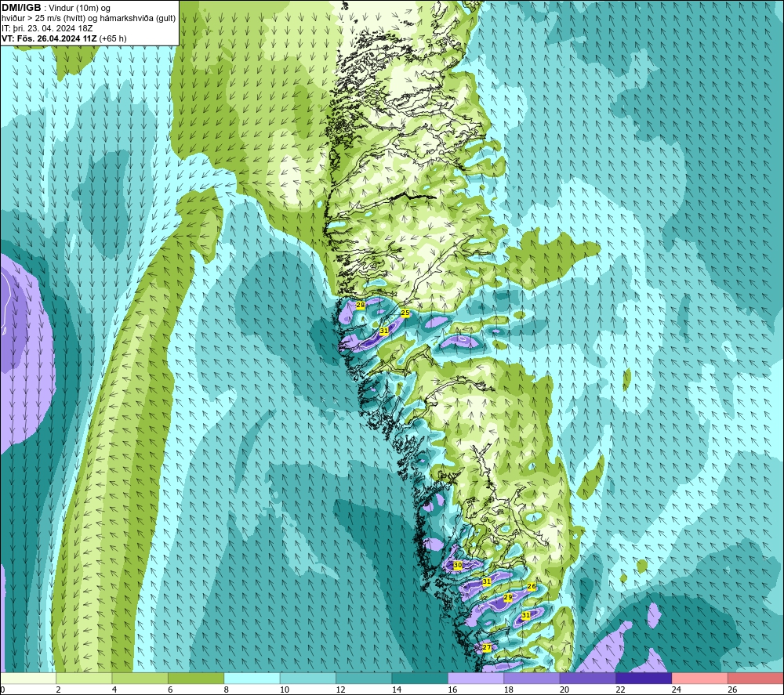Pick the 18–20 m/s purple legend swatch
The image size is (784, 695).
[x=532, y=678]
